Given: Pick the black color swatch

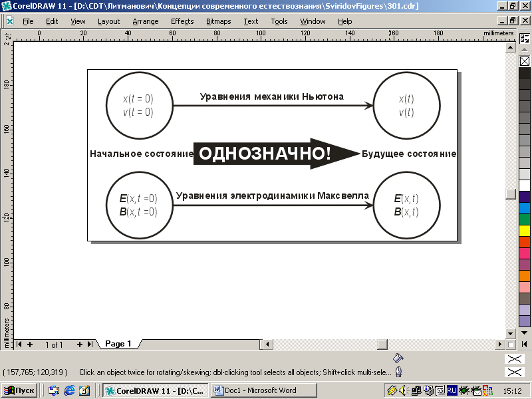Looking at the screenshot, I should (x=525, y=72).
